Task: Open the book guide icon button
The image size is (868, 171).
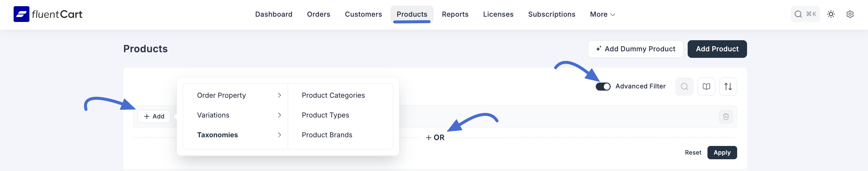Action: click(x=706, y=87)
